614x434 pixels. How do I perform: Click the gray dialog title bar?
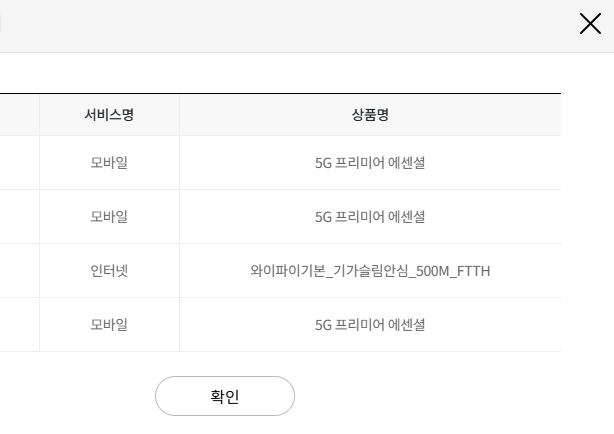(x=280, y=25)
